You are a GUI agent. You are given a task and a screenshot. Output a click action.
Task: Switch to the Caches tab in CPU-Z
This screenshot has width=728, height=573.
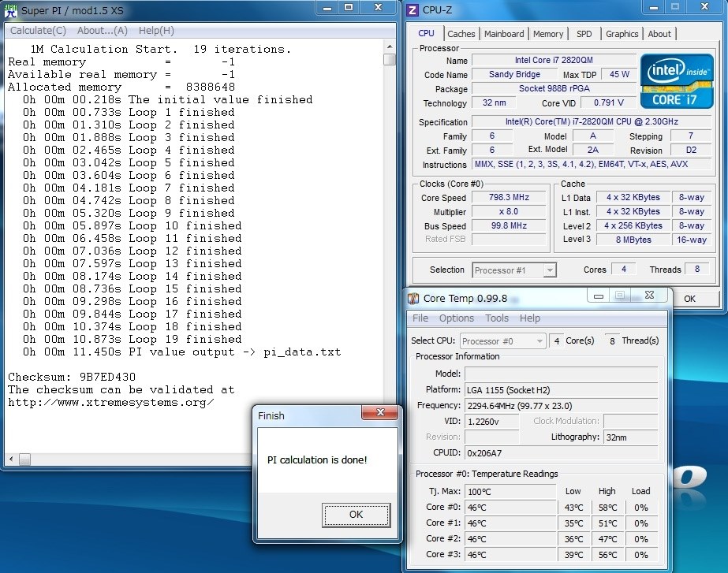coord(461,34)
